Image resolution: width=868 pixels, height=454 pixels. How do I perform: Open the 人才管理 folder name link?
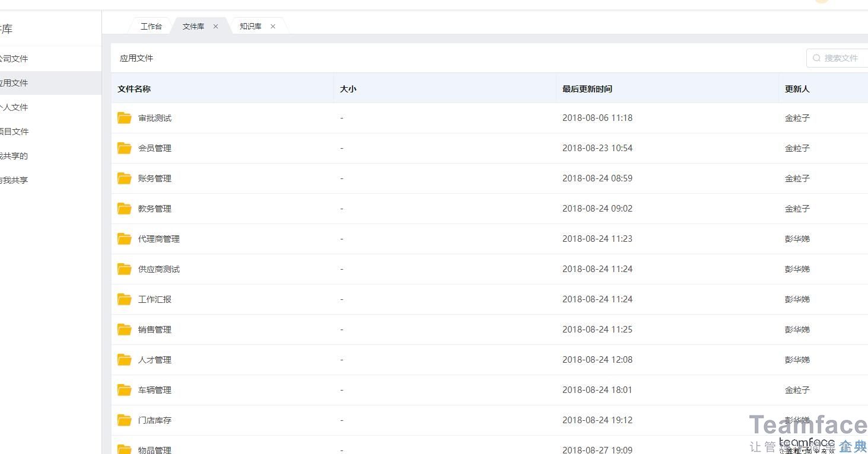pos(155,360)
